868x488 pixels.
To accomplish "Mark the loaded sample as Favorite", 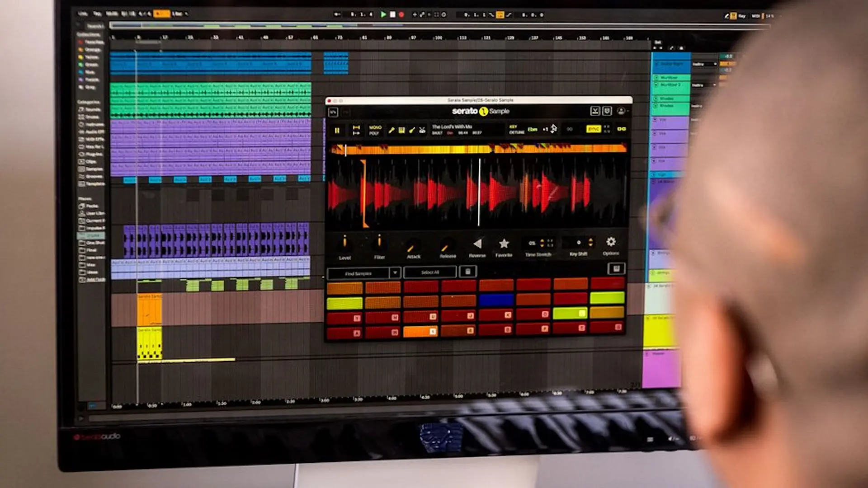I will 505,243.
